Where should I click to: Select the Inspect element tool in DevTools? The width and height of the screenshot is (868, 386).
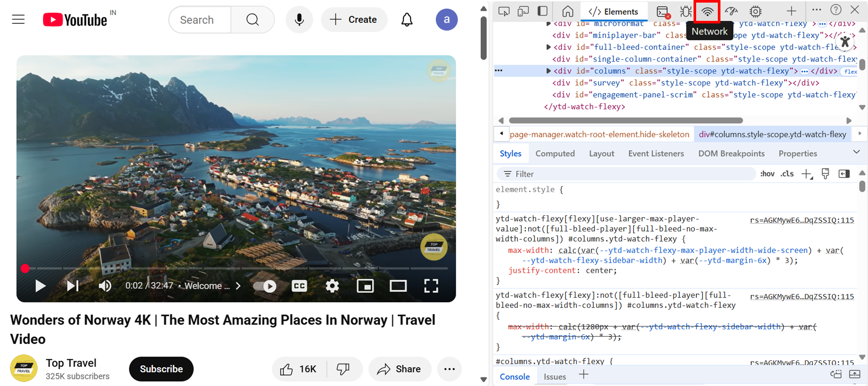[504, 11]
